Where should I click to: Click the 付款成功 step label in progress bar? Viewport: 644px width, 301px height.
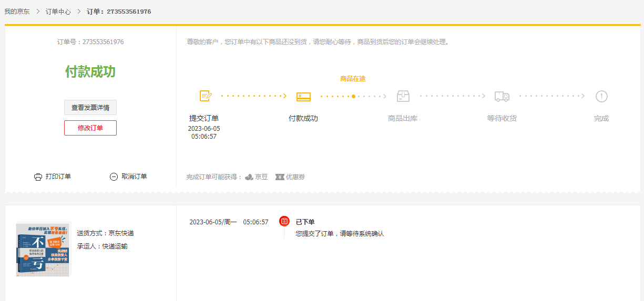(303, 119)
